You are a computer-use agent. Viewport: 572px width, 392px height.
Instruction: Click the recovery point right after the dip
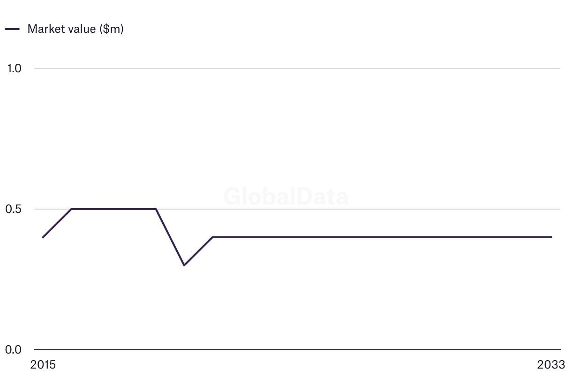pos(212,237)
